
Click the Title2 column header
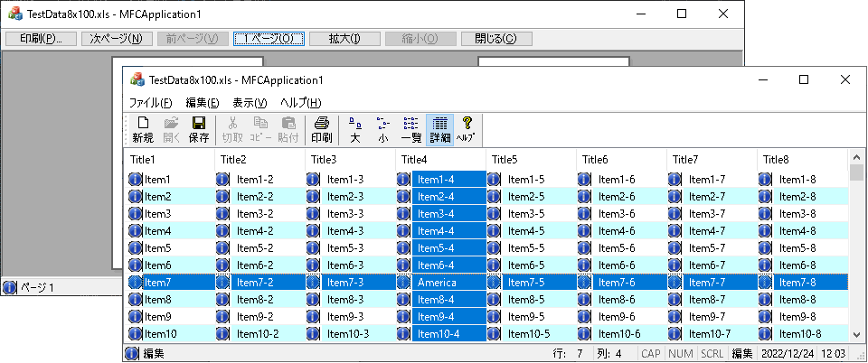[259, 160]
